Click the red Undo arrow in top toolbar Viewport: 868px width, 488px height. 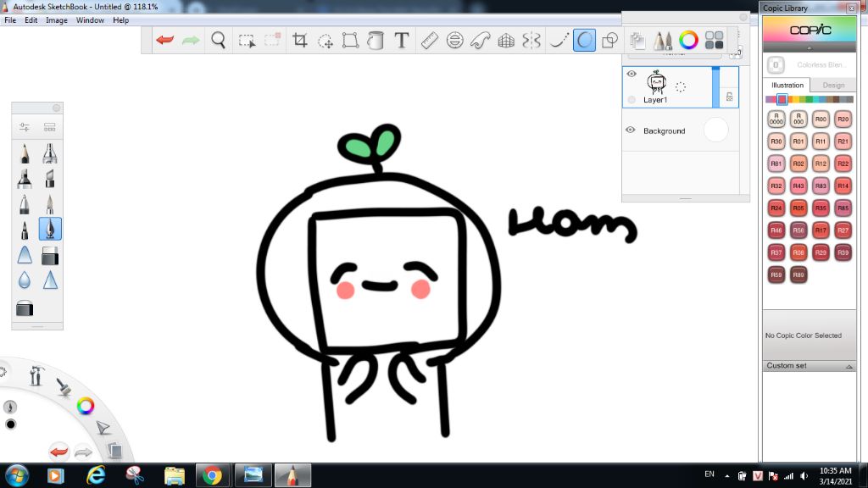[165, 40]
